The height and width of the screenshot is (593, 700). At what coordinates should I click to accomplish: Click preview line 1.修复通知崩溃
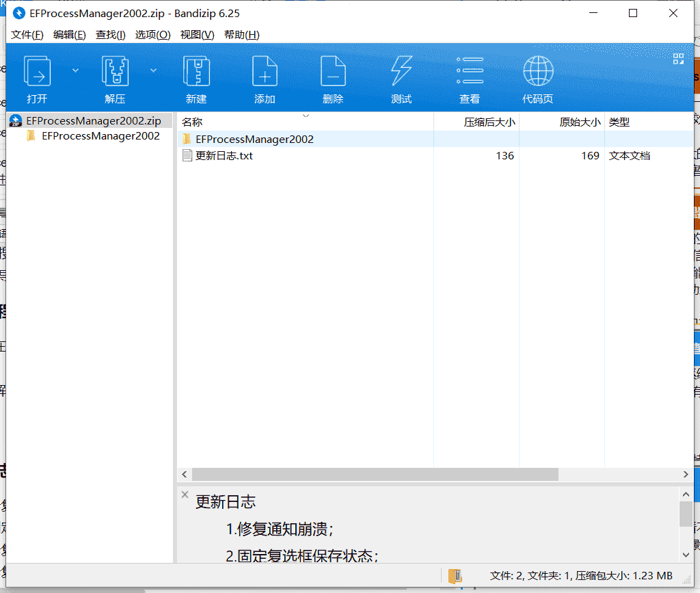[280, 529]
